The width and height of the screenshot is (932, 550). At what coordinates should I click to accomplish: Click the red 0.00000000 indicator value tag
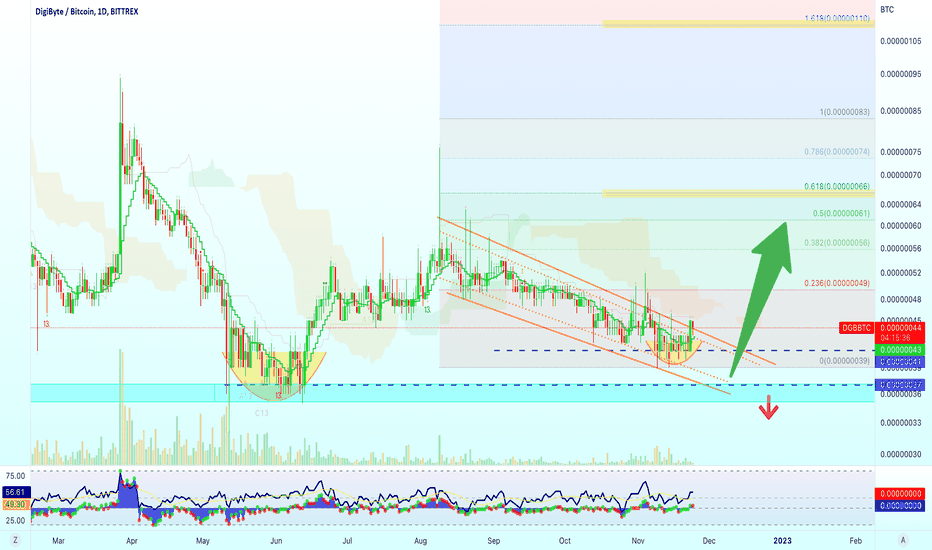pyautogui.click(x=900, y=494)
